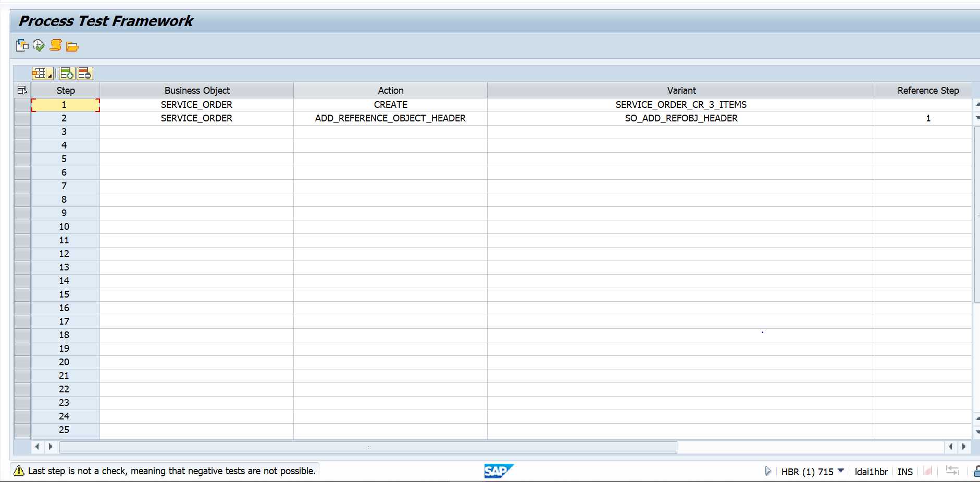
Task: Click the open folder toolbar icon
Action: pos(72,47)
